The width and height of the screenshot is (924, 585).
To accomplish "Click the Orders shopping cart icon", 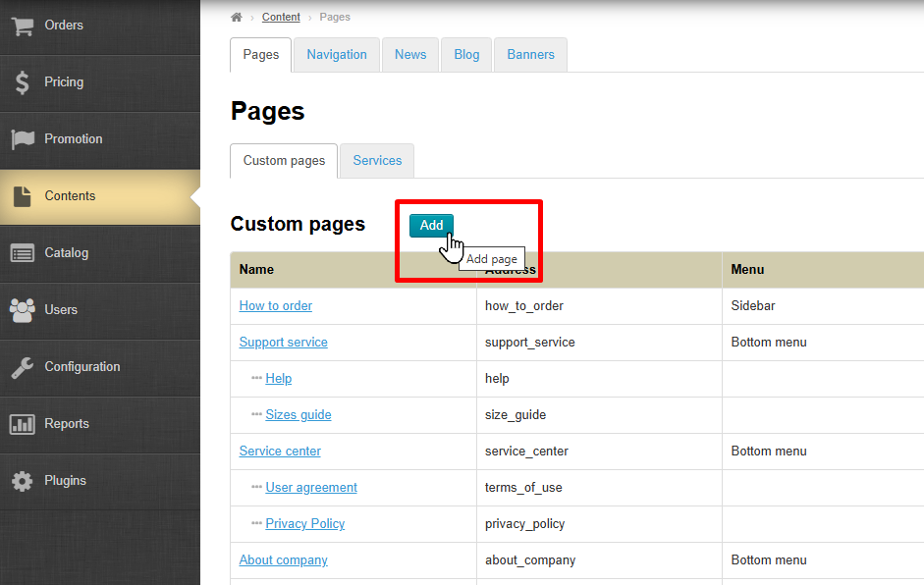I will pos(22,26).
